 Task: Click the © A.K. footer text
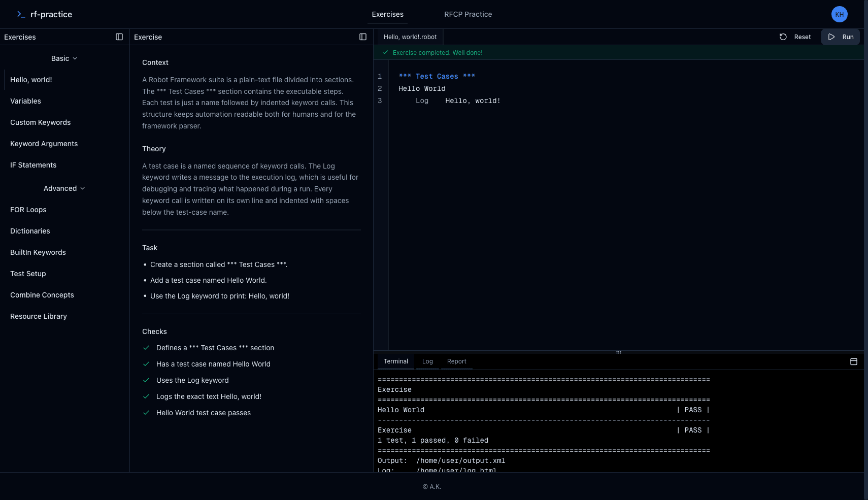(x=432, y=486)
